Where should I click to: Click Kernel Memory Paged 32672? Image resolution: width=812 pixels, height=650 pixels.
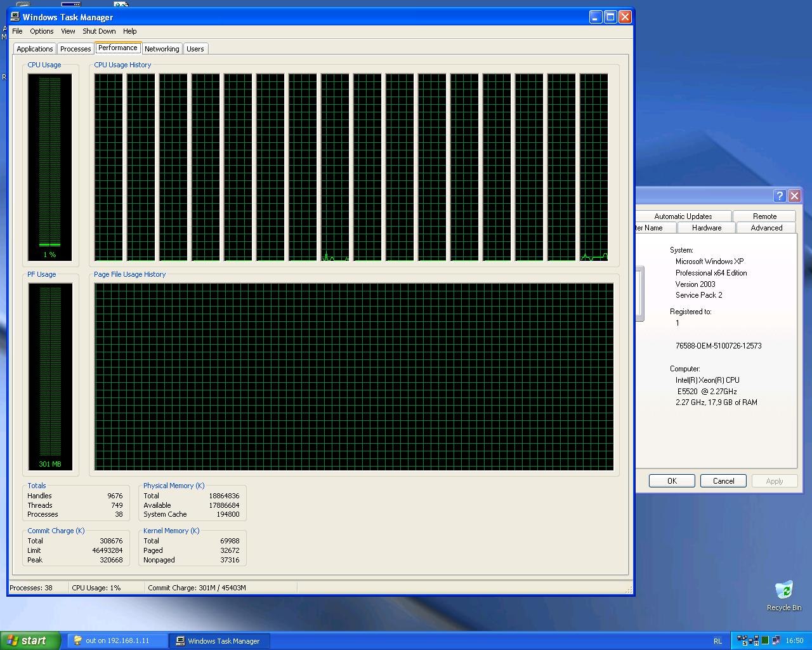click(x=230, y=550)
